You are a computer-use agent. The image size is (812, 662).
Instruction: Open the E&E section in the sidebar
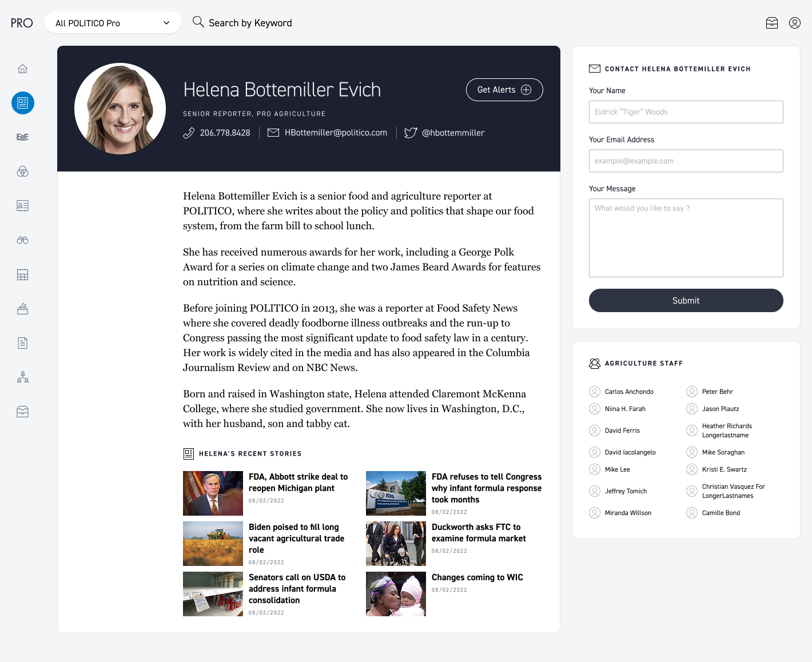pyautogui.click(x=22, y=137)
